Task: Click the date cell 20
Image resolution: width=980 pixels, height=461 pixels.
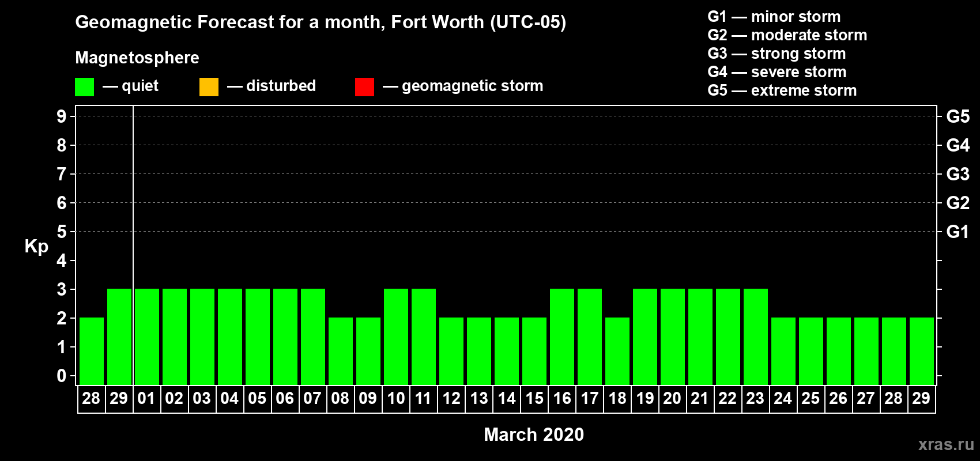Action: 672,399
